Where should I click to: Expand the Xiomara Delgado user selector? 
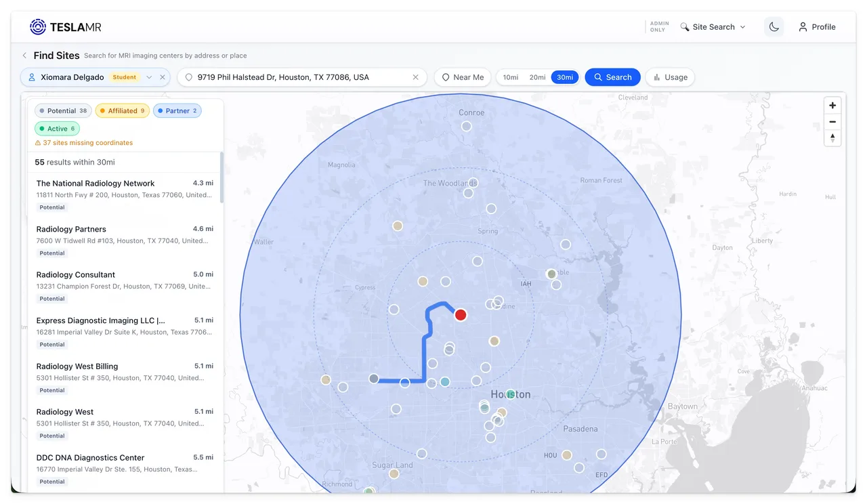[x=150, y=77]
